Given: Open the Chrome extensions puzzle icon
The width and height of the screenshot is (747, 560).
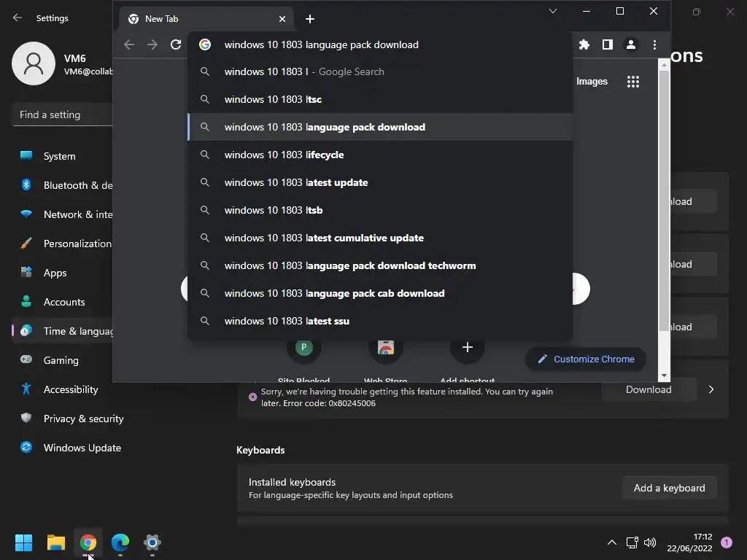Looking at the screenshot, I should (584, 44).
